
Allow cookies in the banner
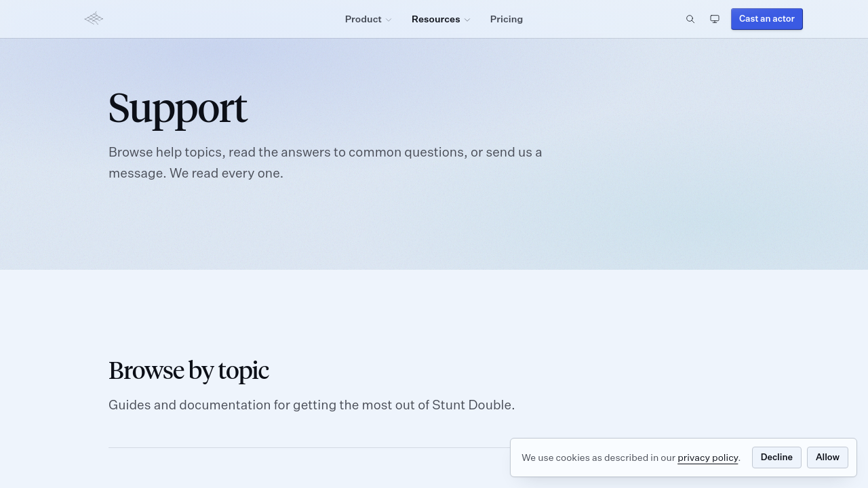(827, 457)
